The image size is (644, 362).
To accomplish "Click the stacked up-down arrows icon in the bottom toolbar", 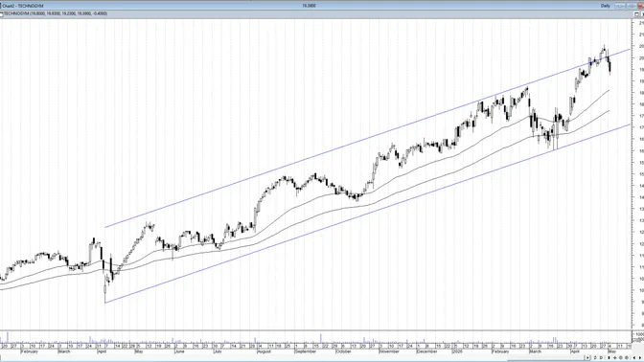I will click(595, 358).
